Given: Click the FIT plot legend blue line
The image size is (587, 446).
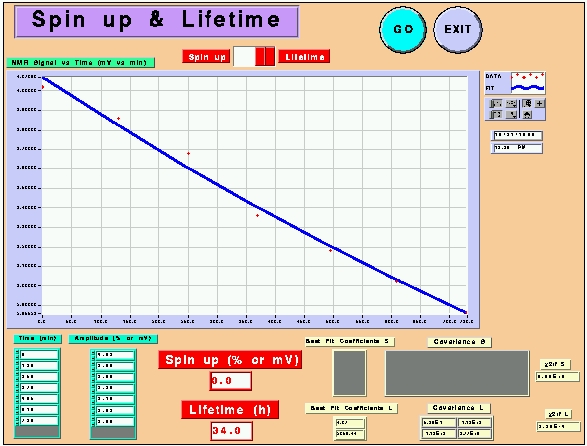Looking at the screenshot, I should 528,88.
